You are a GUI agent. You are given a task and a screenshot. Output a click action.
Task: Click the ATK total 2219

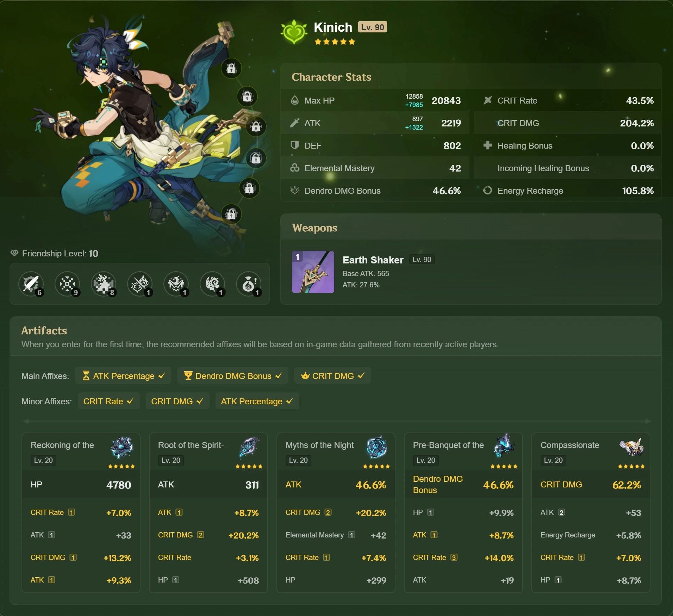pos(451,123)
